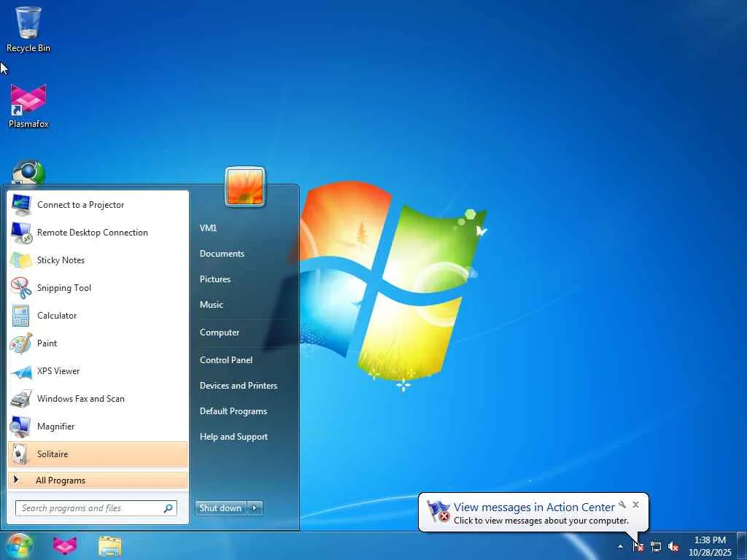Image resolution: width=747 pixels, height=560 pixels.
Task: Click the XPS Viewer icon
Action: pyautogui.click(x=21, y=371)
